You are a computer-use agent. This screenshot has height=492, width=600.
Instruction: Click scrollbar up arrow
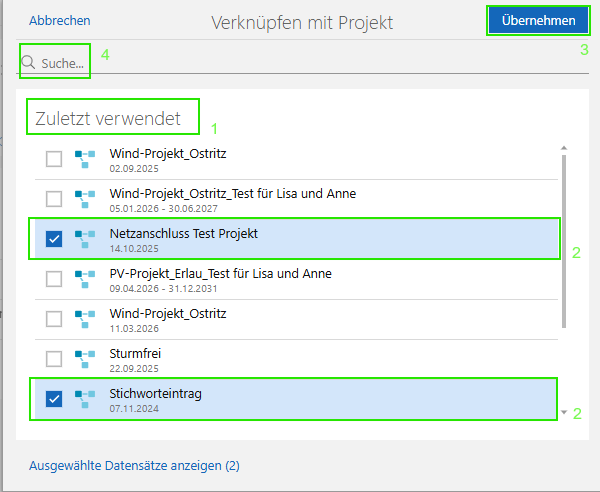tap(564, 148)
